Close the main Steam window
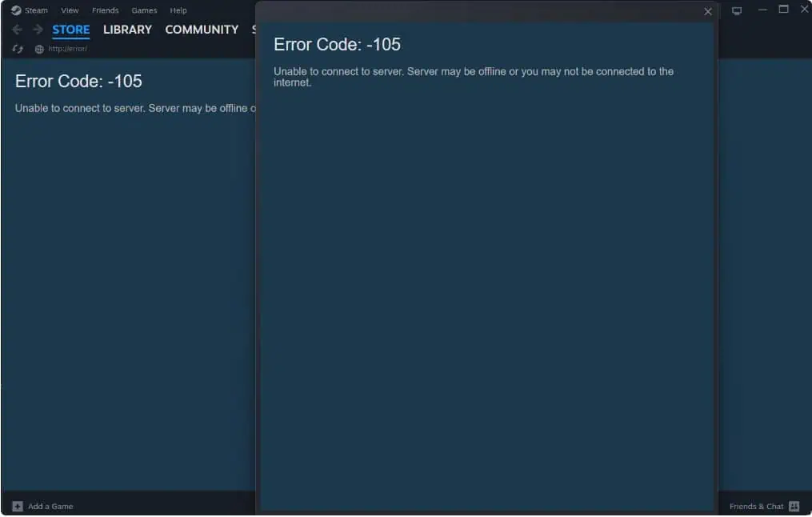812x517 pixels. tap(804, 10)
